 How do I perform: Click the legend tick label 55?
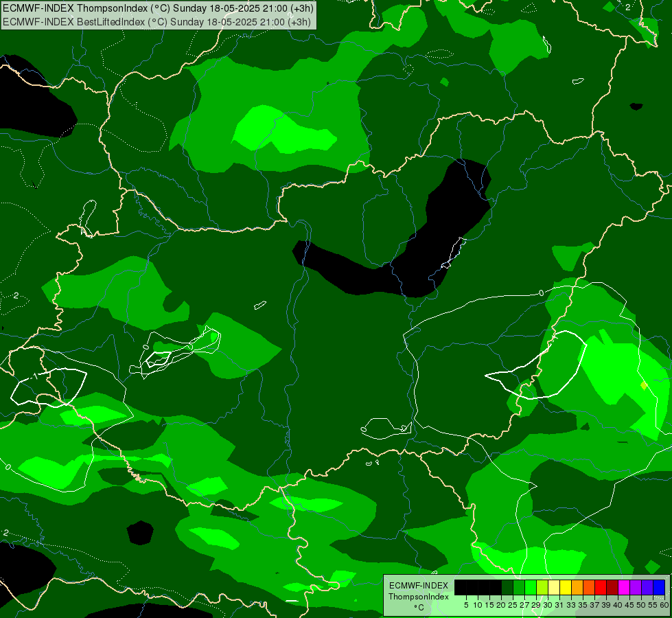653,605
